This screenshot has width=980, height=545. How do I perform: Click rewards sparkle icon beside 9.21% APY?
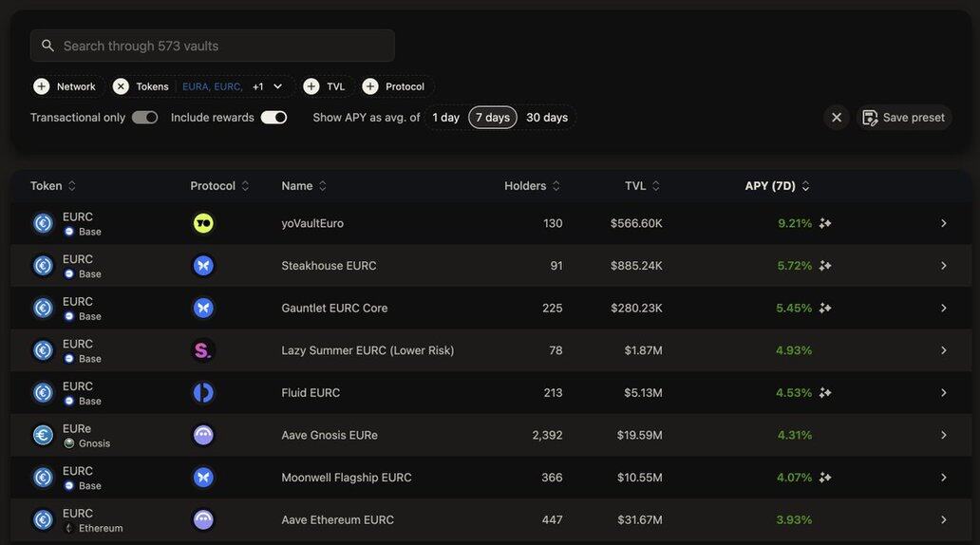pos(825,223)
